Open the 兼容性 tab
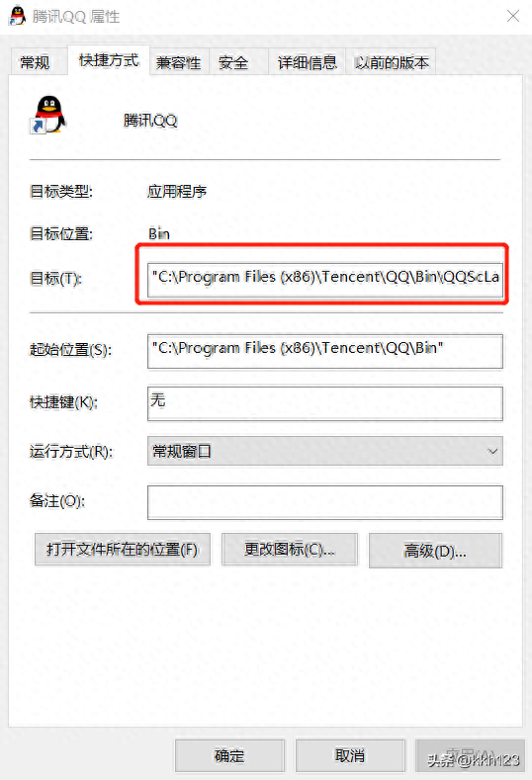This screenshot has width=532, height=780. [179, 62]
